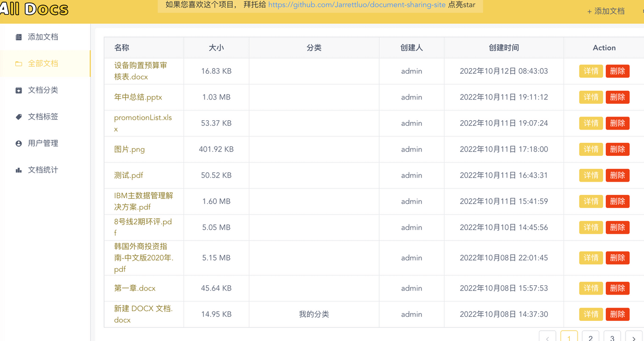Open 设备购置预算审核表.docx document link
Image resolution: width=644 pixels, height=341 pixels.
141,71
